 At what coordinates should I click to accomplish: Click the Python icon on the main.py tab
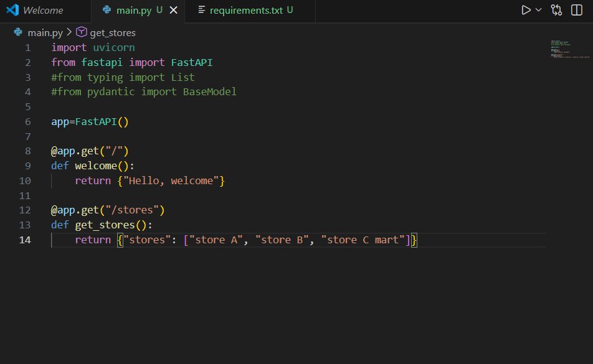(106, 10)
